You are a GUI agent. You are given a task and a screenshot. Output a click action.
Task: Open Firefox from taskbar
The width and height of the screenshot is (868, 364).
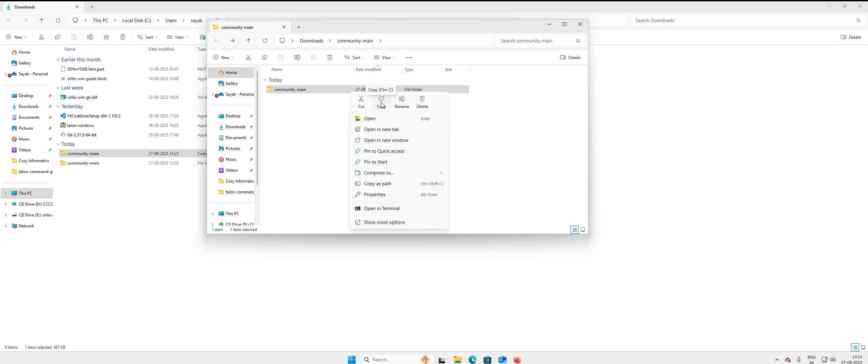[517, 360]
